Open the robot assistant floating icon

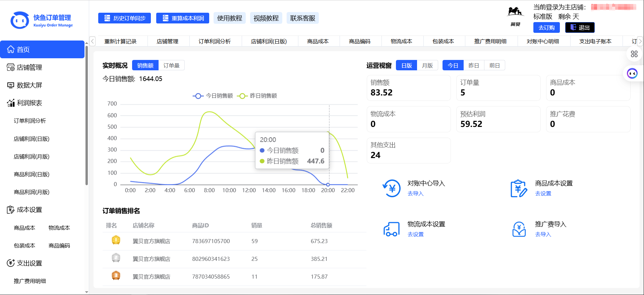(632, 73)
